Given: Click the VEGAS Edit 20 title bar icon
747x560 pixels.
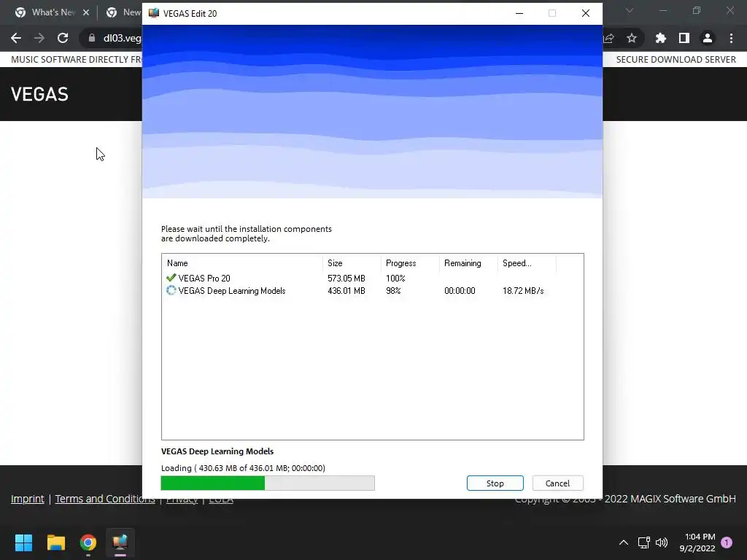Looking at the screenshot, I should 153,13.
